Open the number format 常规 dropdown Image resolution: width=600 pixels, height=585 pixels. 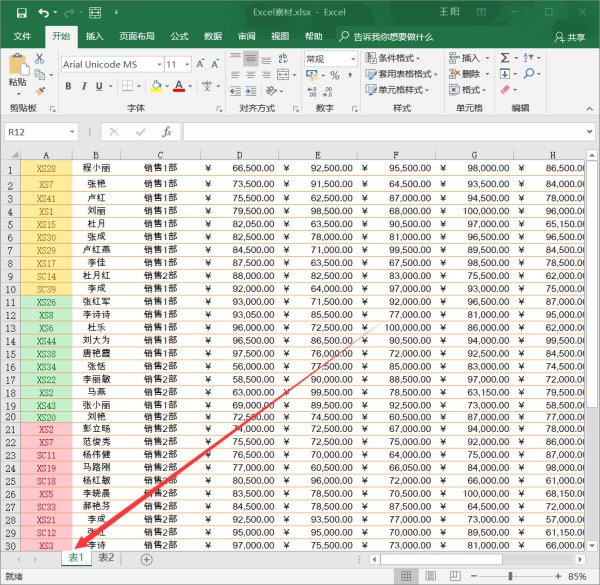point(351,59)
